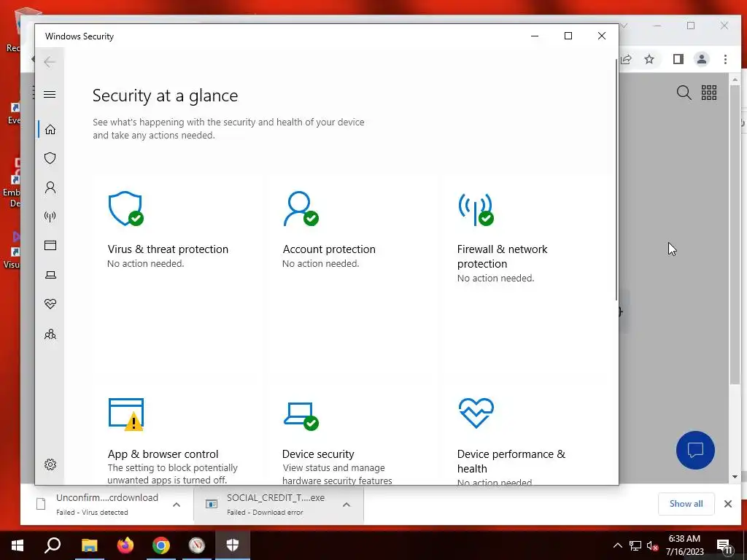Click the Chrome share page icon
Viewport: 747px width, 560px height.
626,59
